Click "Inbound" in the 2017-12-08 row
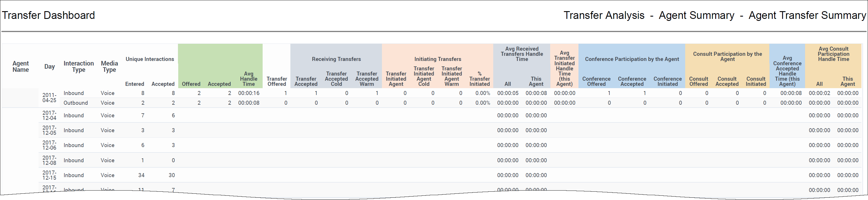 pyautogui.click(x=74, y=160)
